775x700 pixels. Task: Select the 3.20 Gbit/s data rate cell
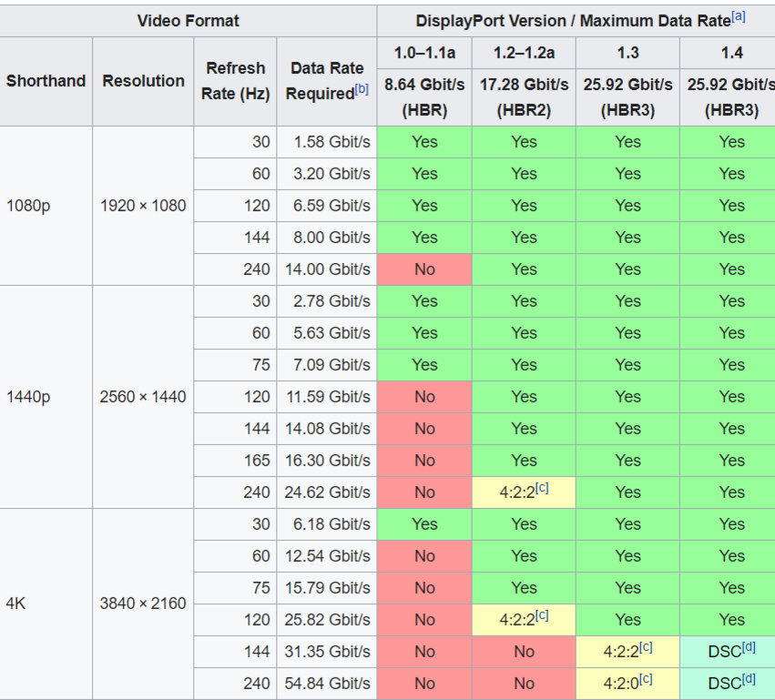click(327, 174)
